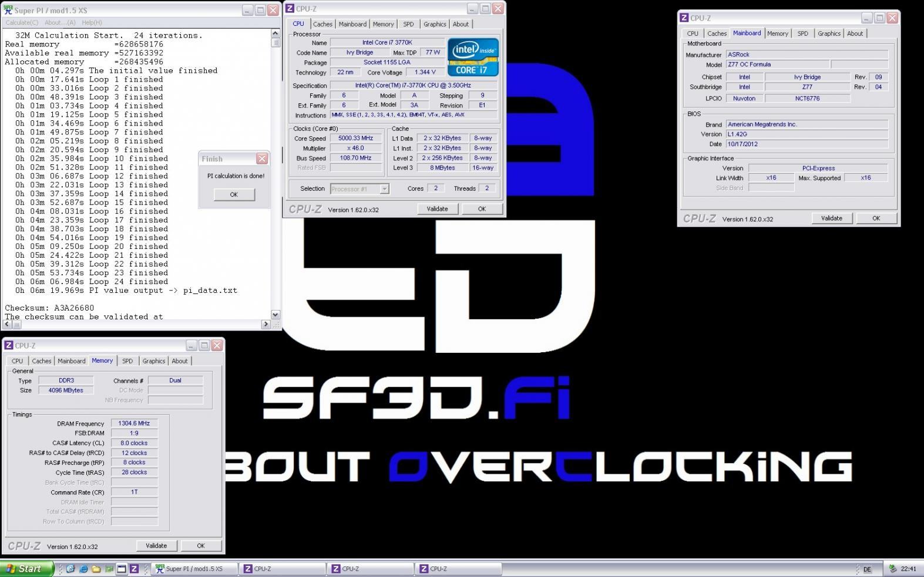This screenshot has width=924, height=577.
Task: Open SPD tab in the Mainboard window
Action: 802,33
